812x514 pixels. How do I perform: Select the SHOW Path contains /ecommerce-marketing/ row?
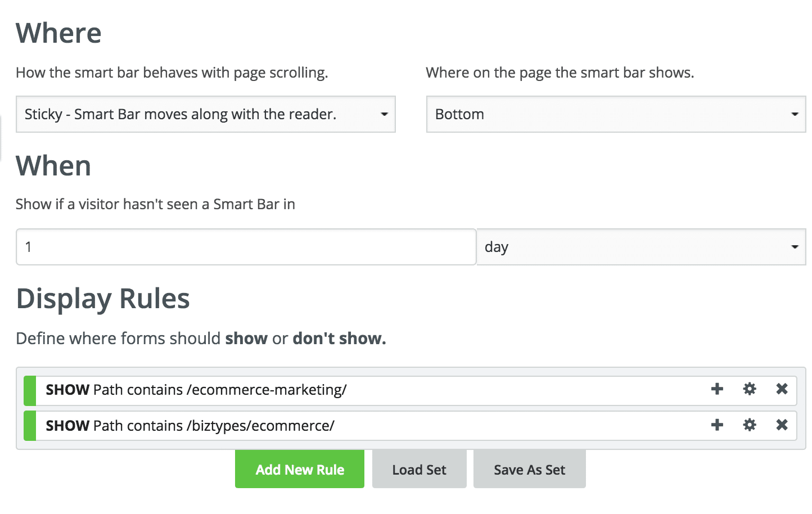410,390
